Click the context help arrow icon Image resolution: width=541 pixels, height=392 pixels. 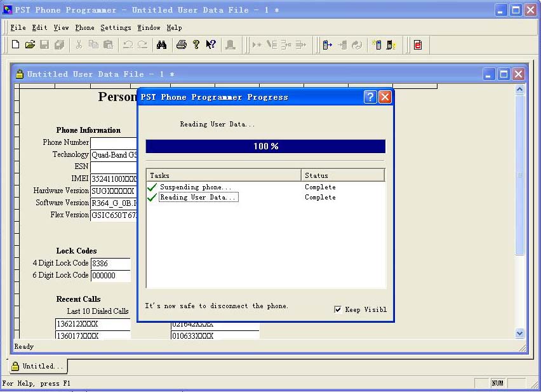tap(211, 44)
